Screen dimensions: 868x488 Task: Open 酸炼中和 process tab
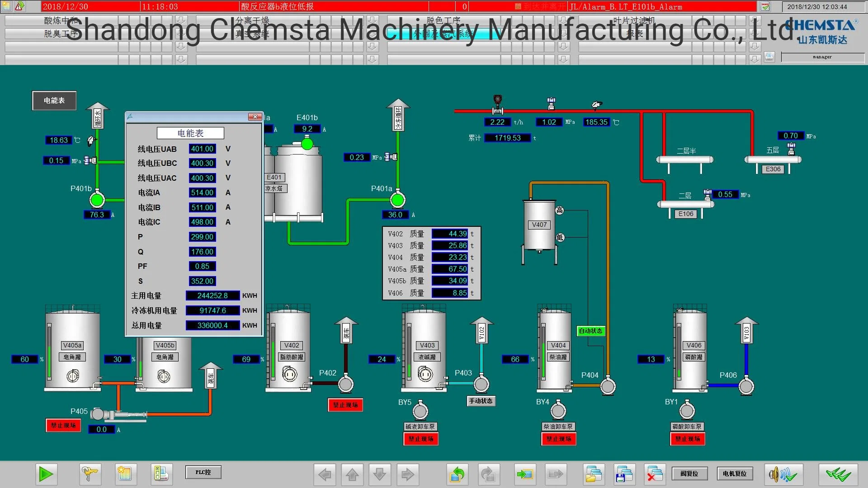[61, 20]
